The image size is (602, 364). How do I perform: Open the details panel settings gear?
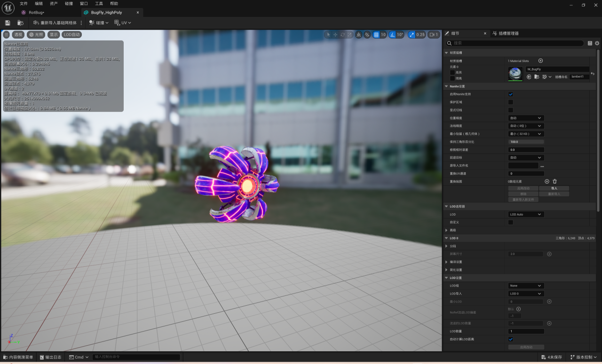tap(597, 43)
